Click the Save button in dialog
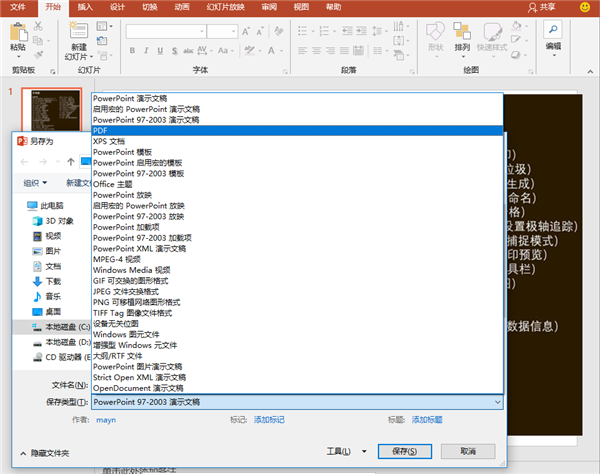This screenshot has width=600, height=474. [405, 451]
